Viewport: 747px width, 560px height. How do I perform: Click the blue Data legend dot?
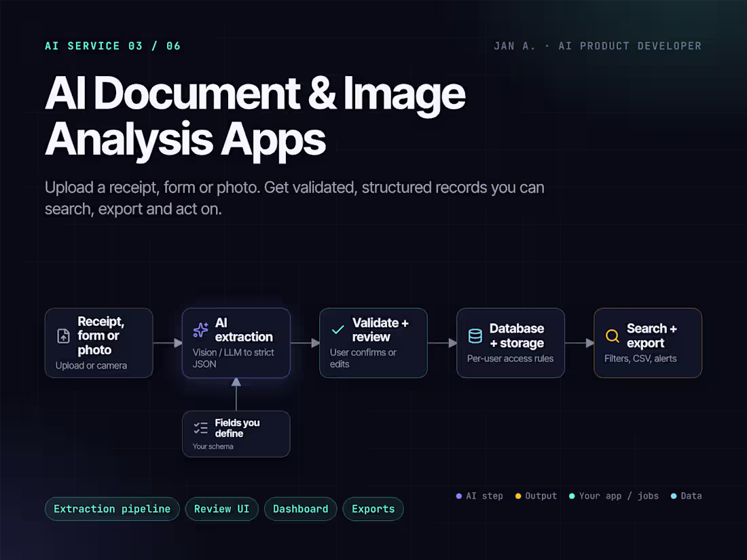point(674,496)
